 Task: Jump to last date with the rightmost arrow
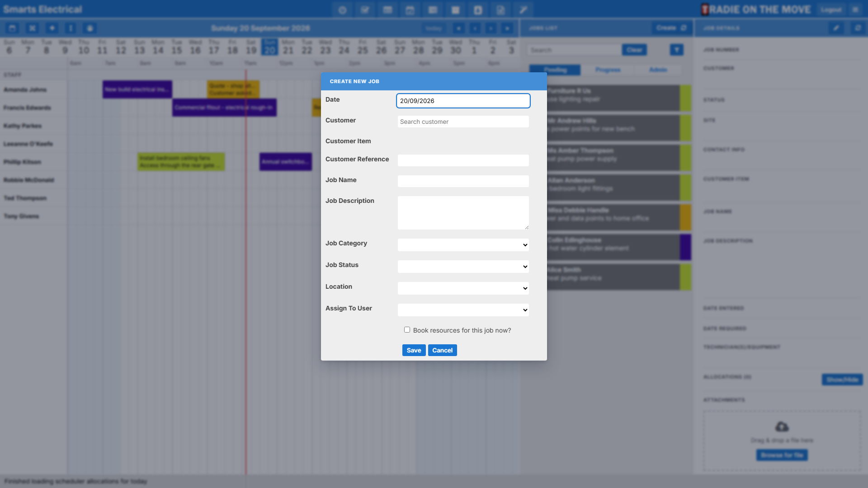(x=507, y=28)
